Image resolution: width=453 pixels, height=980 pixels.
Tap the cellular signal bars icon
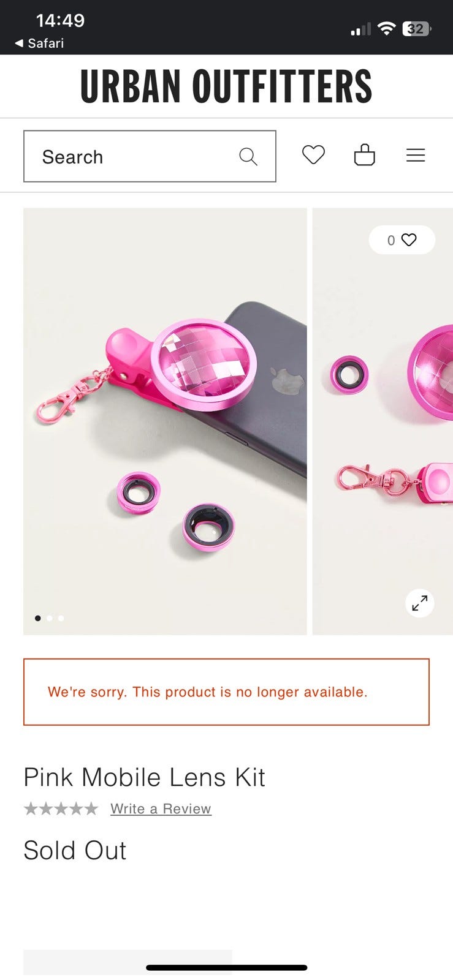(x=360, y=29)
